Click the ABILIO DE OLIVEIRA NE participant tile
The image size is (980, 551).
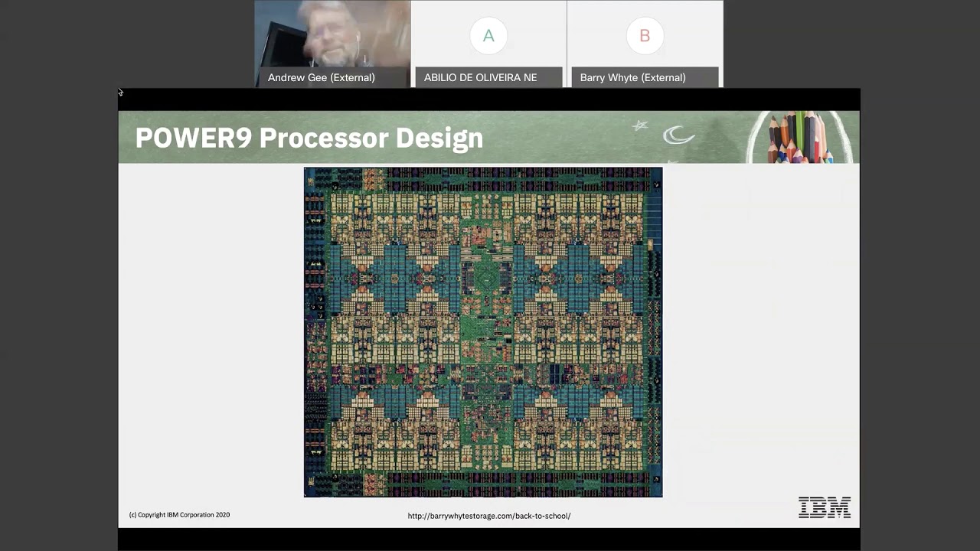click(x=488, y=44)
